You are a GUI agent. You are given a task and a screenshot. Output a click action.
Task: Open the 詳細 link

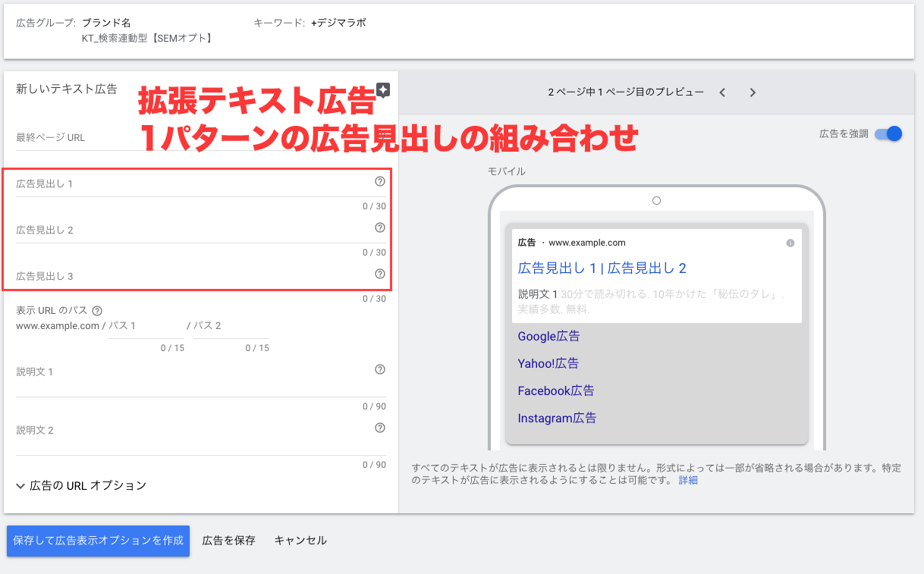pos(688,480)
